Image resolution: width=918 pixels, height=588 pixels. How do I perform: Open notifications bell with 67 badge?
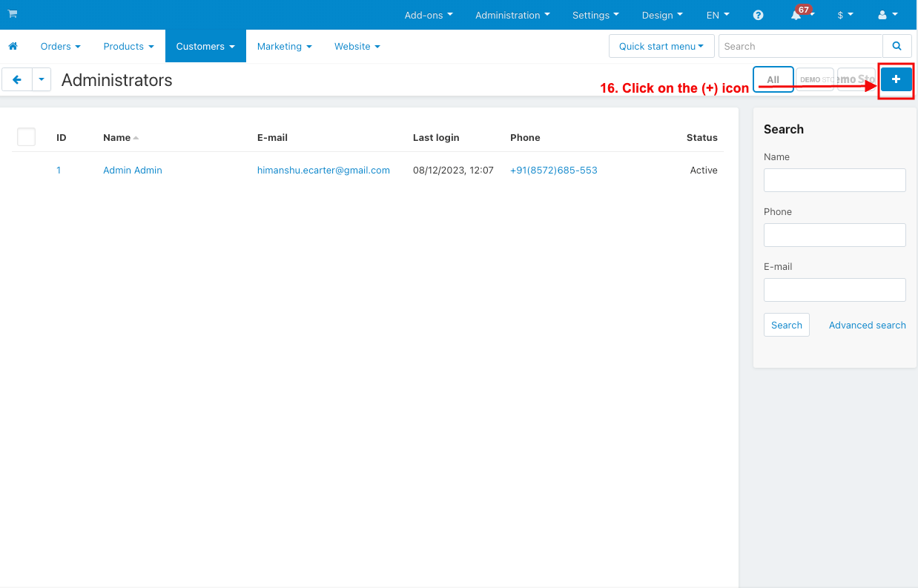click(x=799, y=14)
